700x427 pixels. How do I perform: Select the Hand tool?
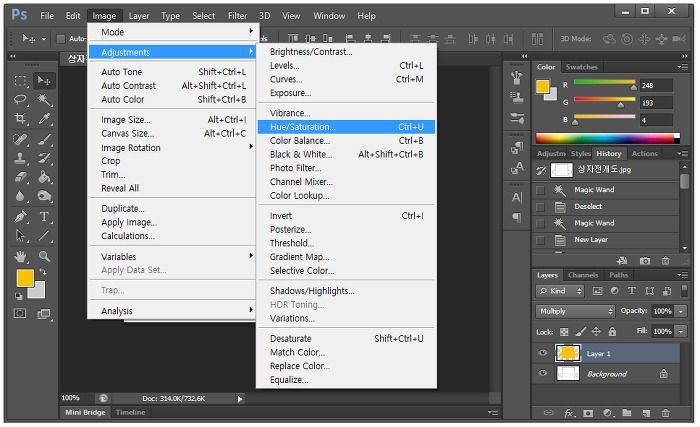[20, 256]
